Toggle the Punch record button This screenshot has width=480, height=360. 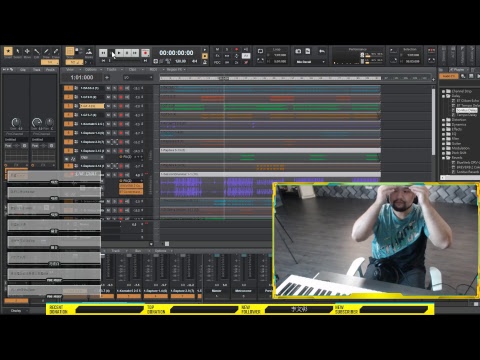(x=431, y=50)
